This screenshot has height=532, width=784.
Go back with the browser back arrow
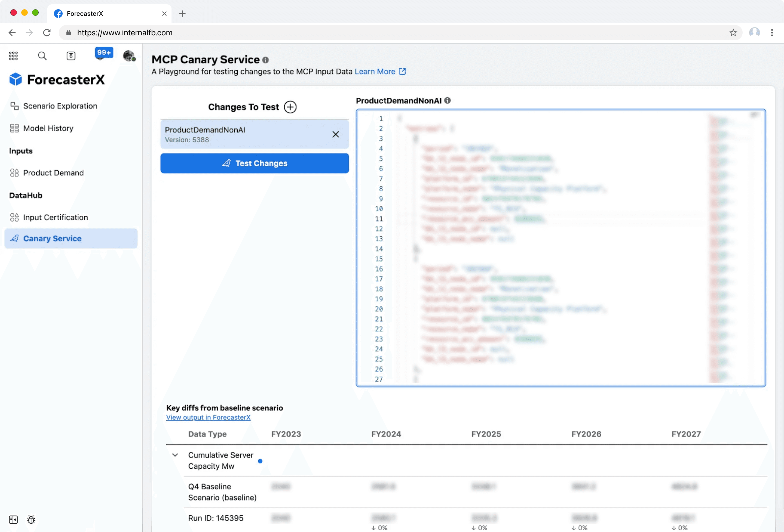(12, 33)
